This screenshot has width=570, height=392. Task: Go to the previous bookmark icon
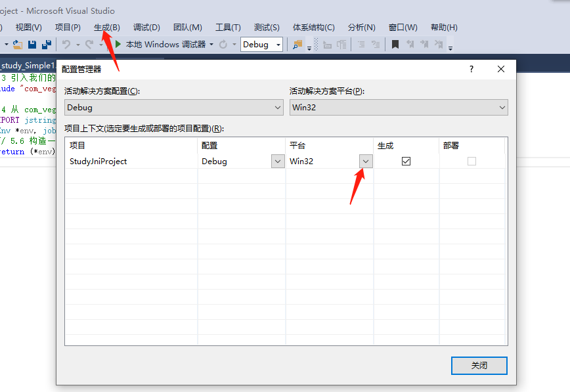(x=410, y=45)
